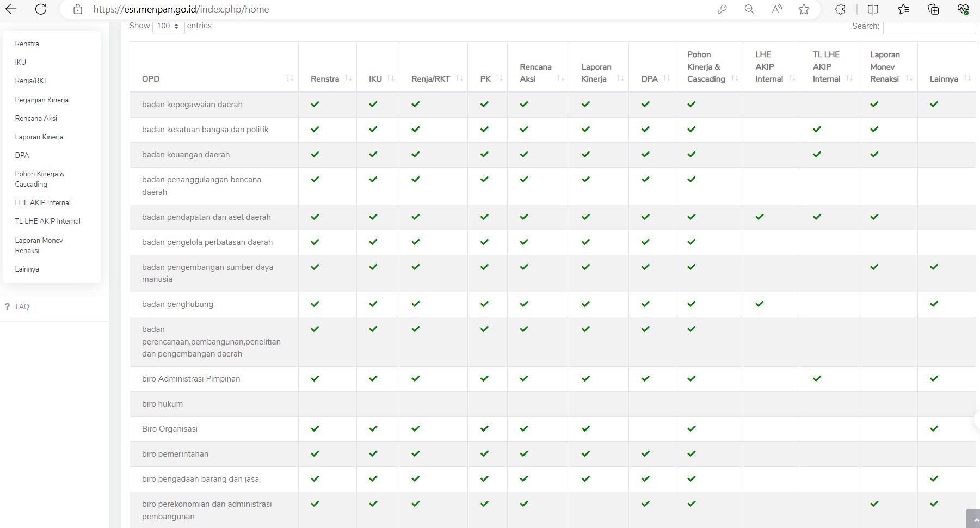
Task: Open the Read aloud icon
Action: (x=776, y=9)
